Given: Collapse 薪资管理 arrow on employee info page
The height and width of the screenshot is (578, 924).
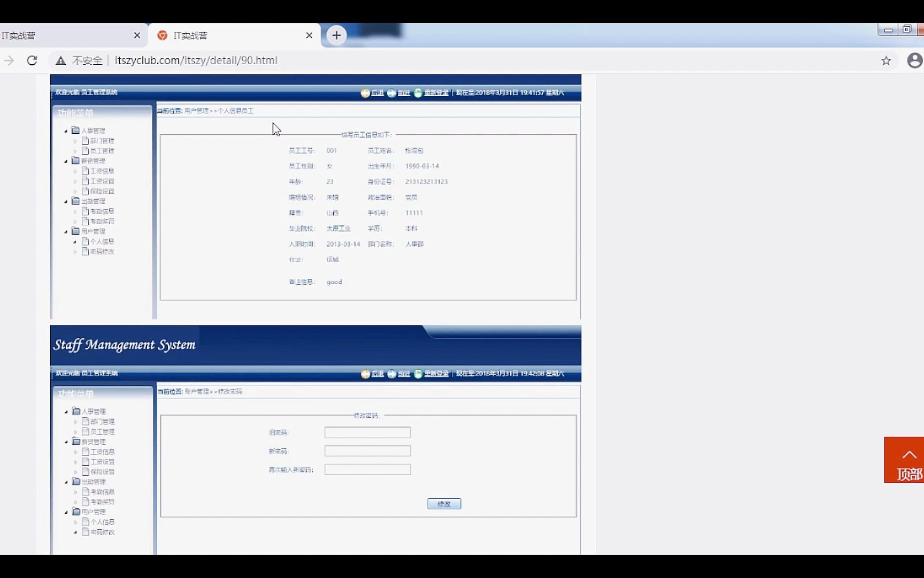Looking at the screenshot, I should point(66,161).
